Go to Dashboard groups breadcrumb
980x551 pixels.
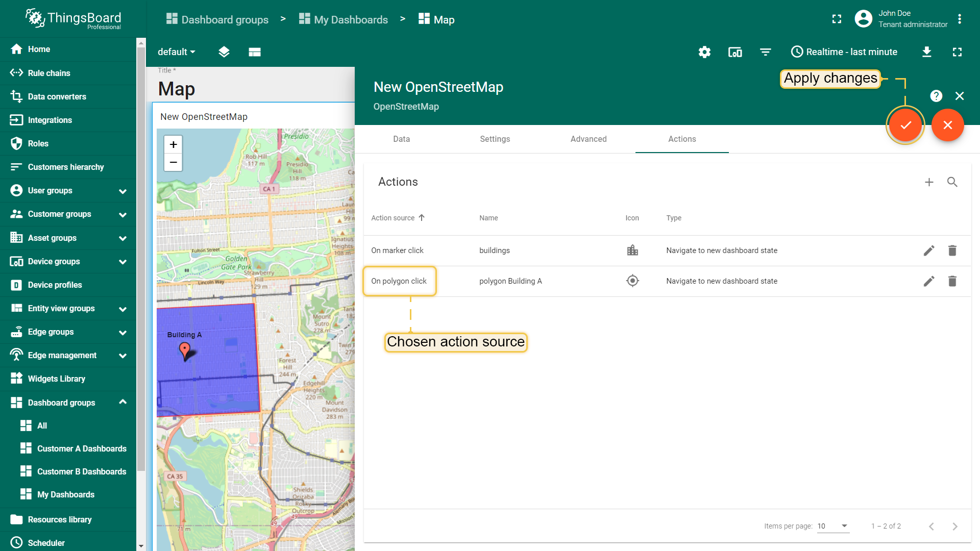pyautogui.click(x=217, y=19)
